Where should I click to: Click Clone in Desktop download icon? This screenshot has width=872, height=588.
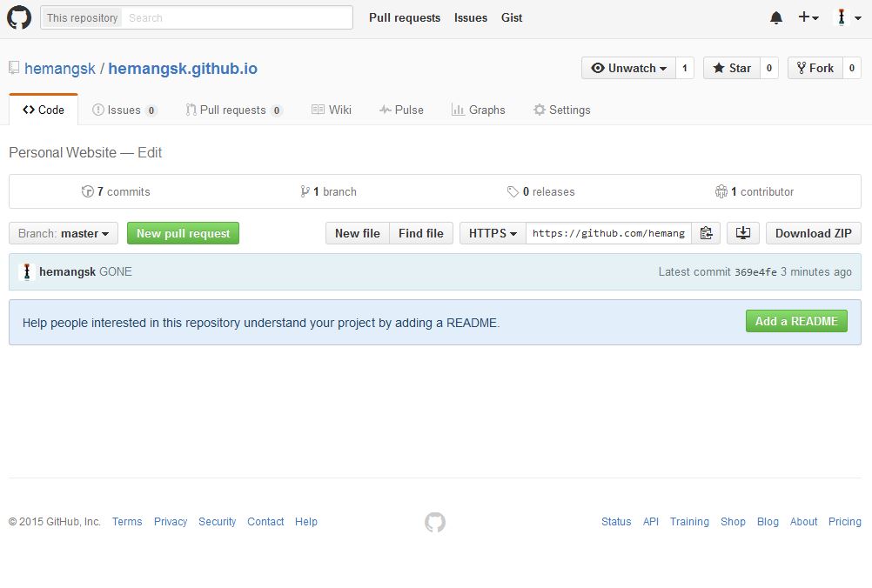click(743, 233)
